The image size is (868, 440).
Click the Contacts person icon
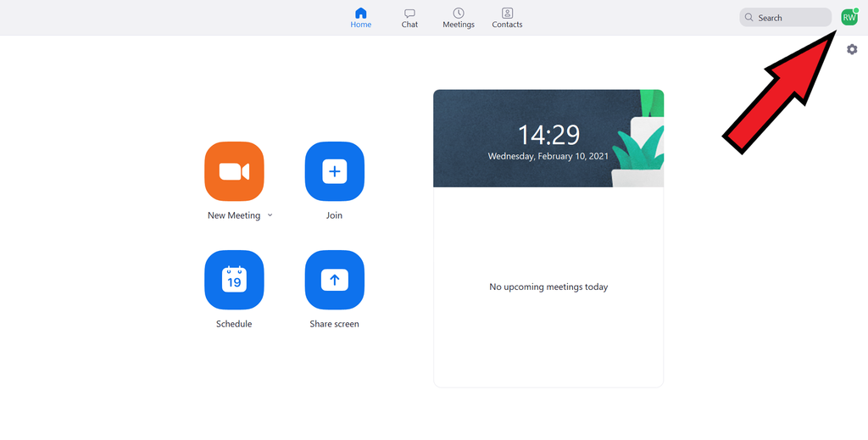point(507,13)
